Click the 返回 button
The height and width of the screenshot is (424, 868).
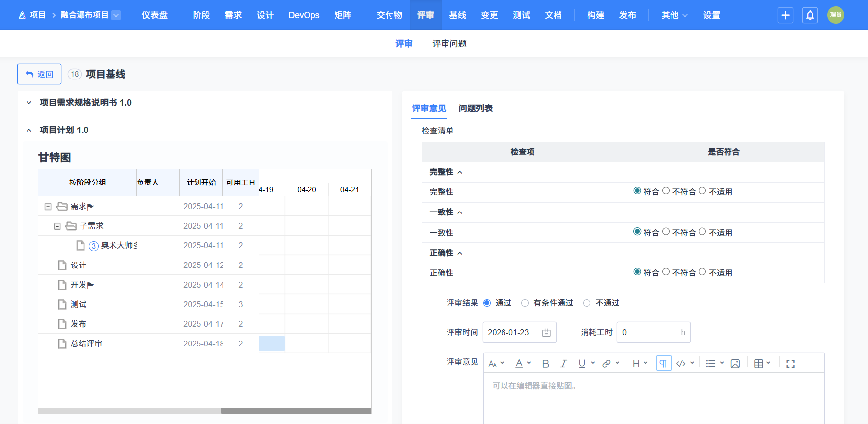point(39,74)
